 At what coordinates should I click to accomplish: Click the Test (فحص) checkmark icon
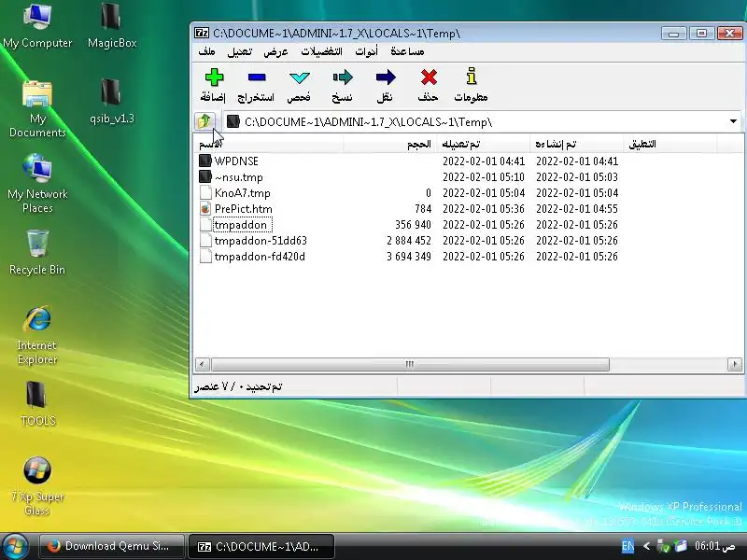click(x=299, y=77)
